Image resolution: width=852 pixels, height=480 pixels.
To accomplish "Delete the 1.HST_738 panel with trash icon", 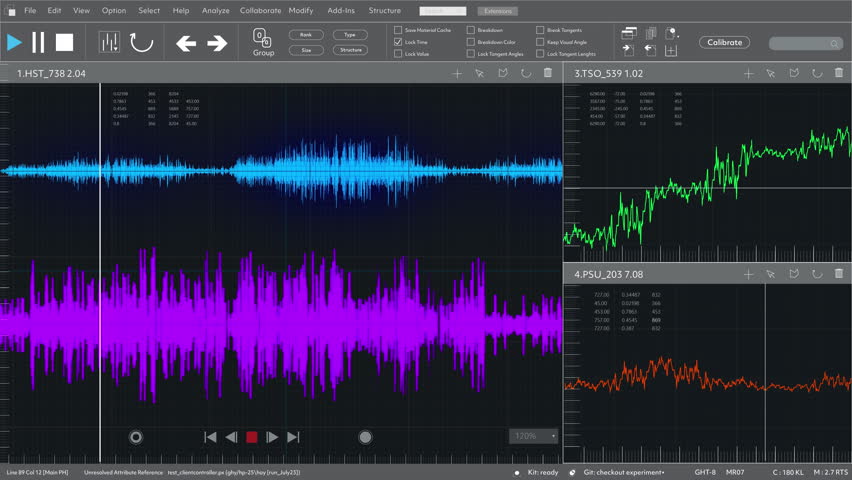I will (x=548, y=72).
